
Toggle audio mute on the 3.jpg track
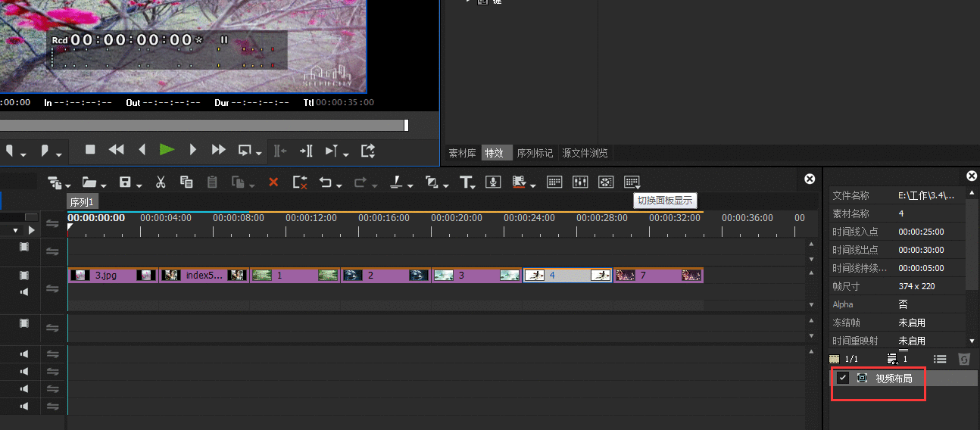[x=24, y=291]
